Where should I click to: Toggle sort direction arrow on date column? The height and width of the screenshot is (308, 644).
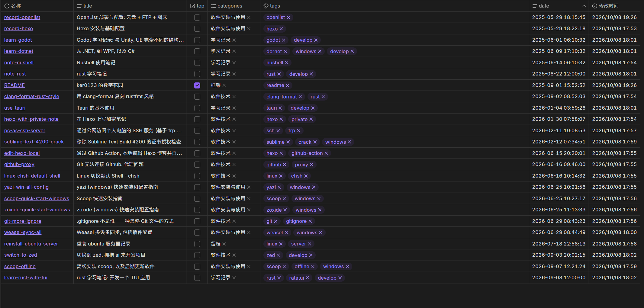pos(584,6)
